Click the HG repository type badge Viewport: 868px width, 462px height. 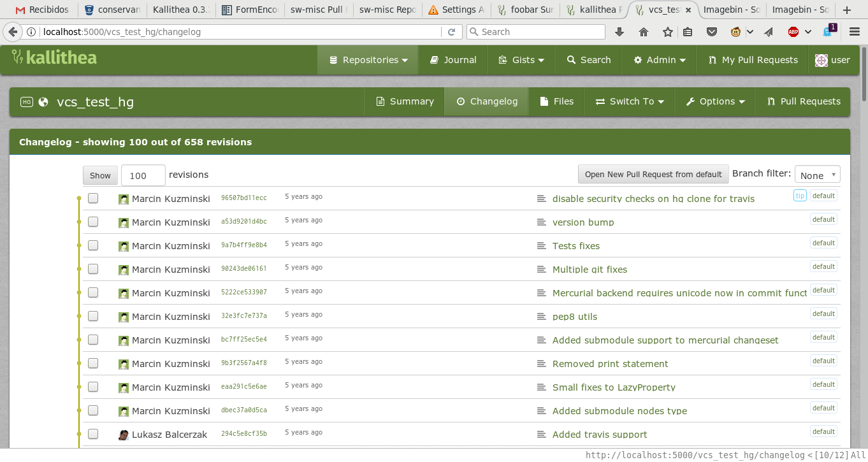point(27,102)
